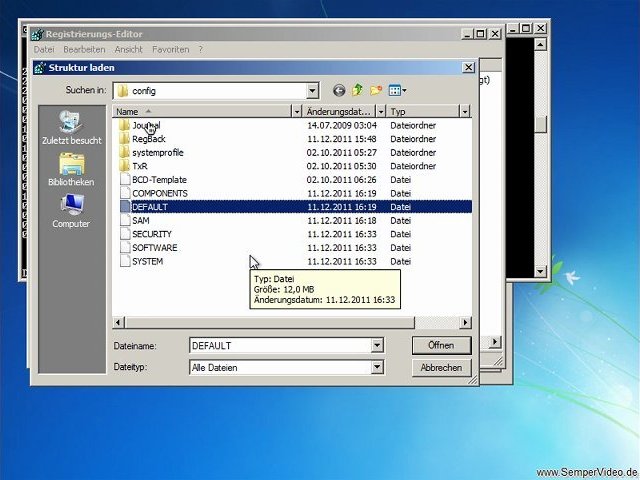Open the Favoriten menu
This screenshot has height=480, width=640.
coord(170,49)
